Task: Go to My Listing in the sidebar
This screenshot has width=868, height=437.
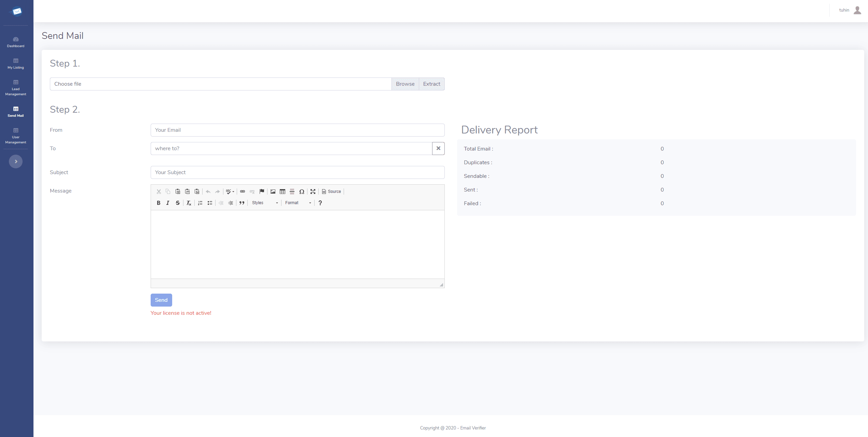Action: [16, 64]
